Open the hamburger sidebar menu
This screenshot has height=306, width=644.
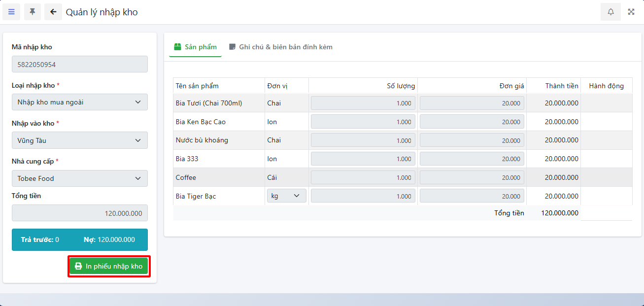(x=11, y=12)
